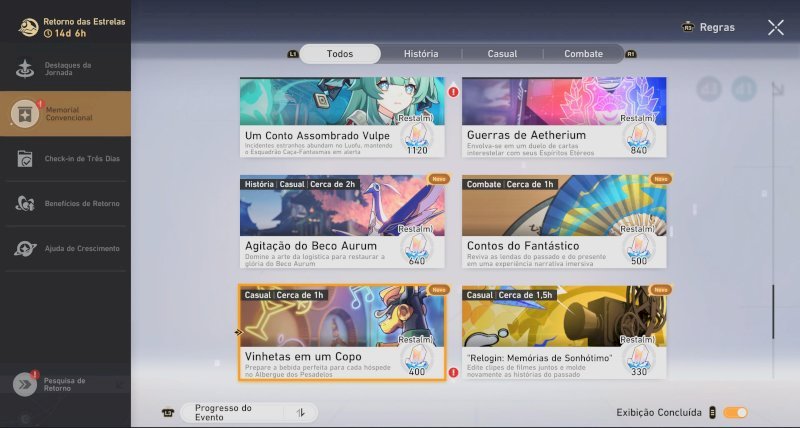The image size is (800, 428).
Task: Click the 'História | Casual | Cerca de 2h' tag
Action: coord(300,184)
